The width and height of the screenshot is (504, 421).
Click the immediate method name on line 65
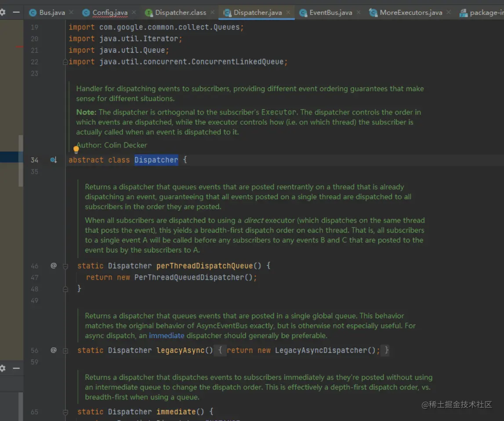(176, 412)
